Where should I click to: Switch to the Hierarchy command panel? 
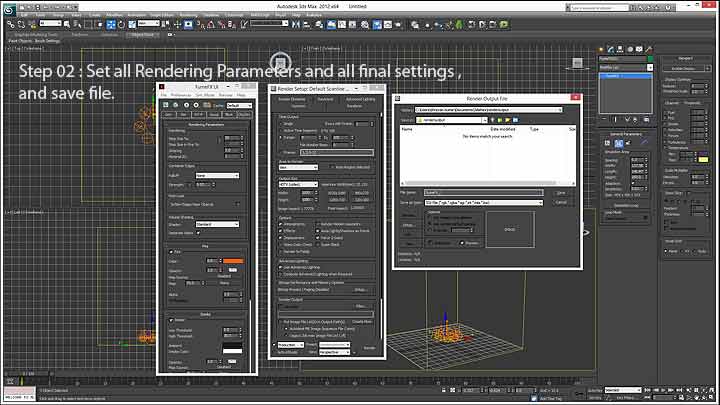620,49
